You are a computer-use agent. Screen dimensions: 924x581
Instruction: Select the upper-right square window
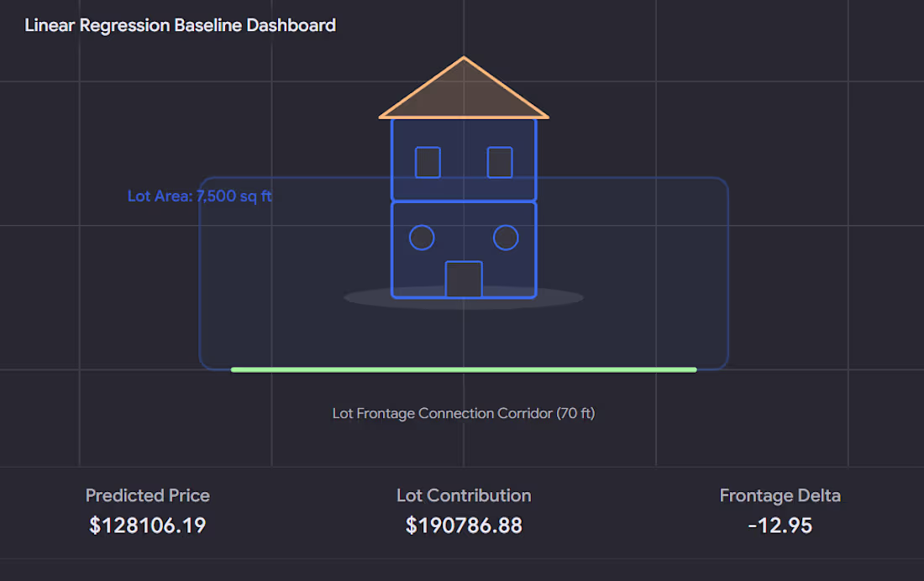(x=500, y=162)
